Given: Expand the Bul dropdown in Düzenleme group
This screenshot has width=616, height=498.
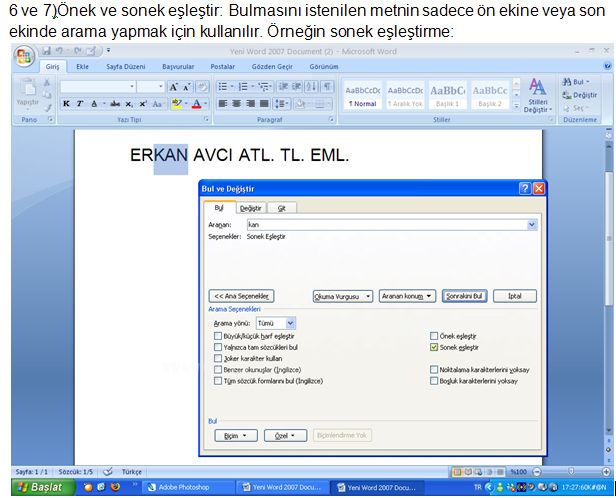Looking at the screenshot, I should (x=588, y=82).
